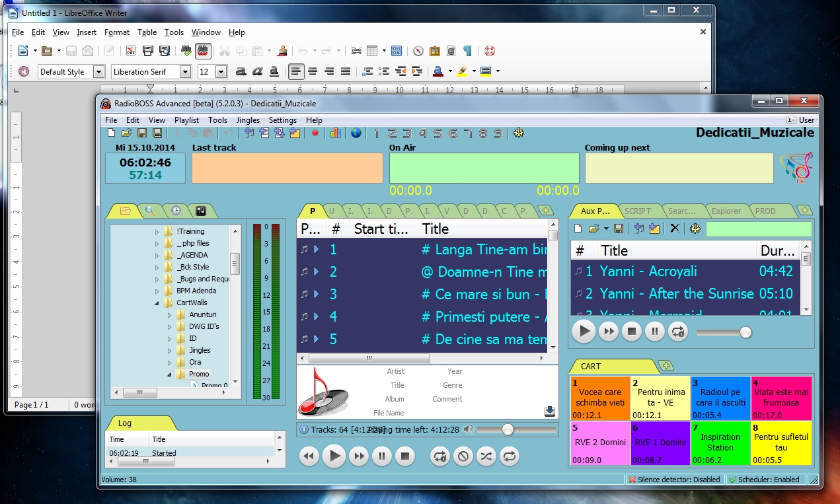Switch to the clock tab in file panel
This screenshot has width=840, height=504.
(x=176, y=211)
